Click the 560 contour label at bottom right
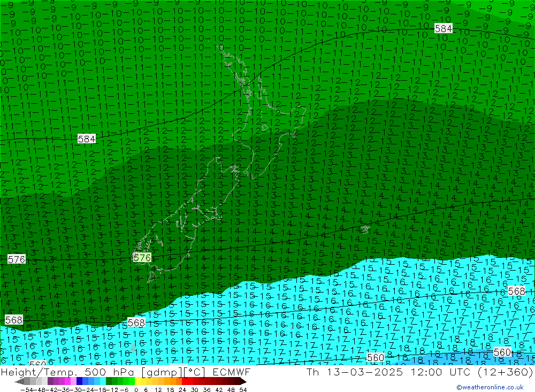This screenshot has width=535, height=392. (x=502, y=352)
